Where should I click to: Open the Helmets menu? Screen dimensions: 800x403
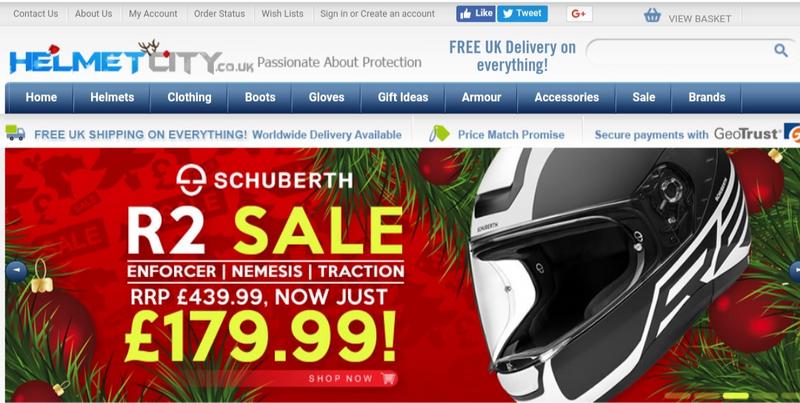112,97
